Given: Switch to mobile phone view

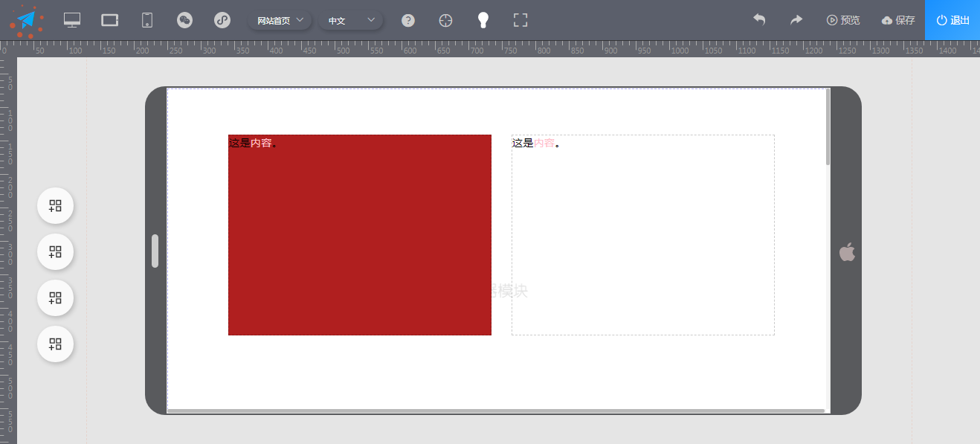Looking at the screenshot, I should 147,20.
